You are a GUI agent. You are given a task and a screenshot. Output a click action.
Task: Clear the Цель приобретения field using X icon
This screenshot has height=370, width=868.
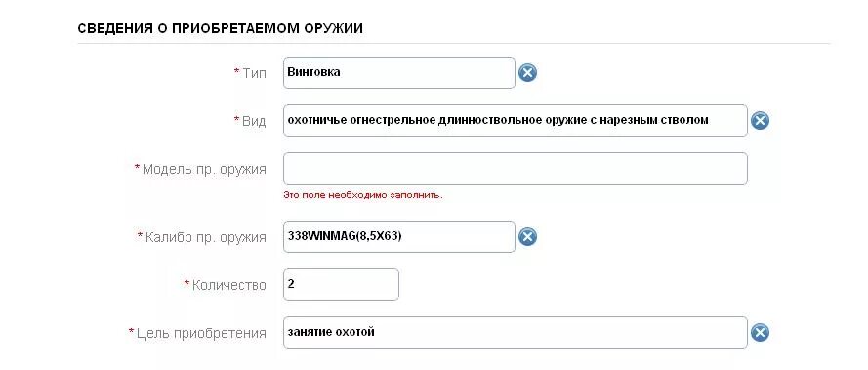pyautogui.click(x=760, y=332)
